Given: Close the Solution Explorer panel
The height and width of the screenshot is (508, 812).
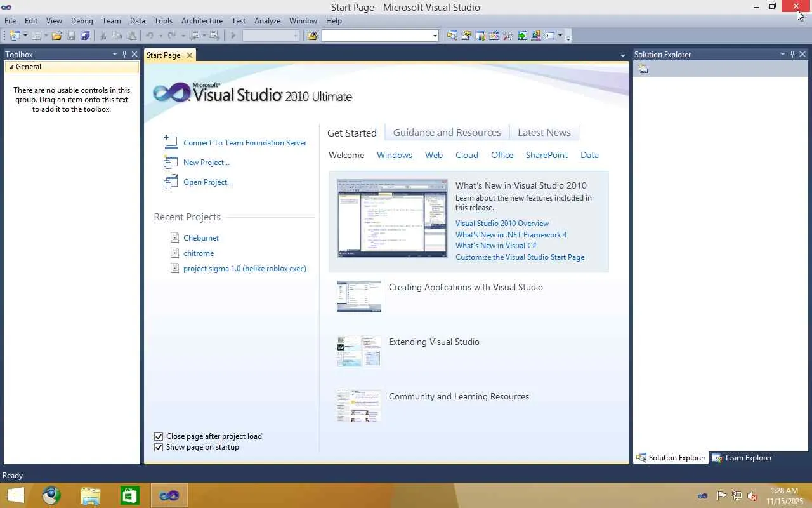Looking at the screenshot, I should pyautogui.click(x=802, y=55).
